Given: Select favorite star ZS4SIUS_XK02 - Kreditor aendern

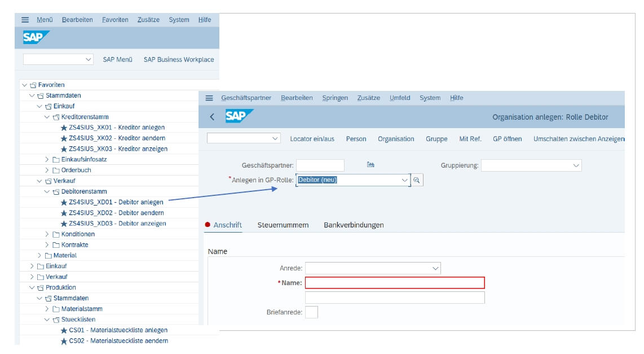Looking at the screenshot, I should (x=64, y=138).
